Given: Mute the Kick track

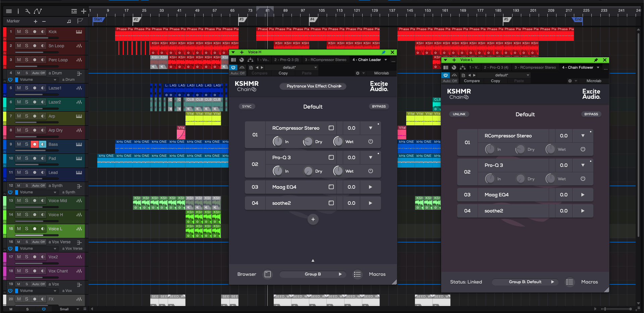Looking at the screenshot, I should point(19,32).
